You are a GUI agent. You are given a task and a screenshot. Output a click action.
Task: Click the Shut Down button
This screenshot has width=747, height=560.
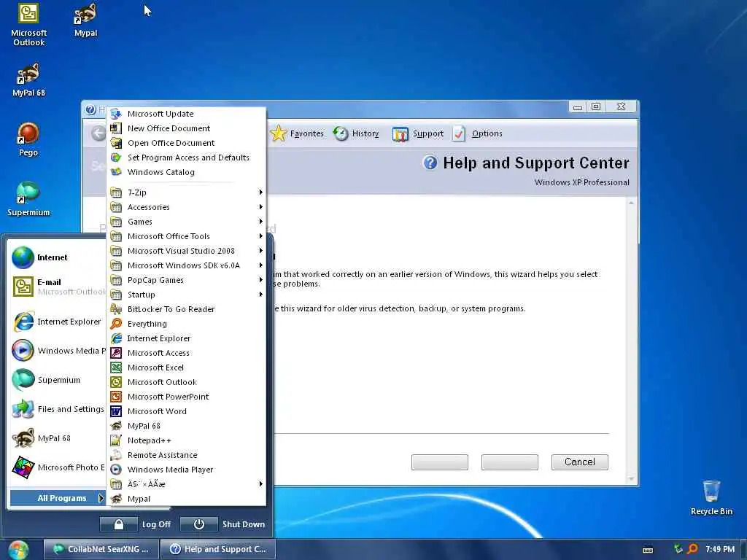(x=223, y=524)
